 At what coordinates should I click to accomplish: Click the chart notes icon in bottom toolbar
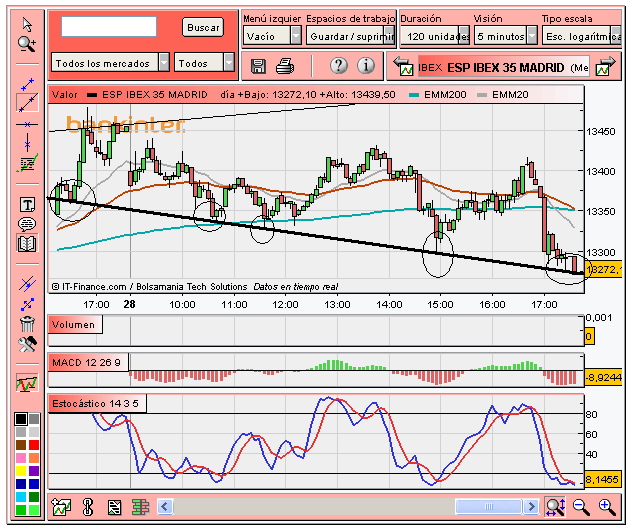click(114, 507)
